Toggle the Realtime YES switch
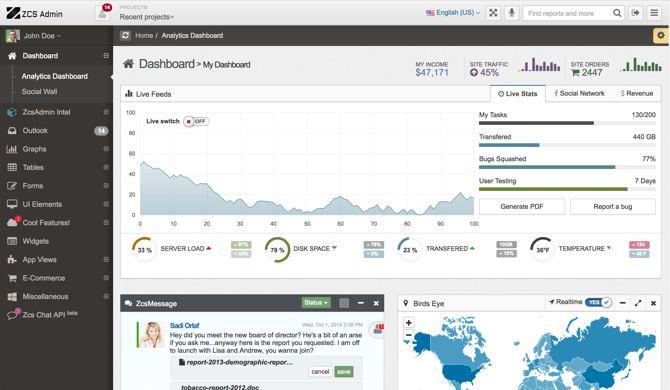The height and width of the screenshot is (390, 670). click(598, 302)
